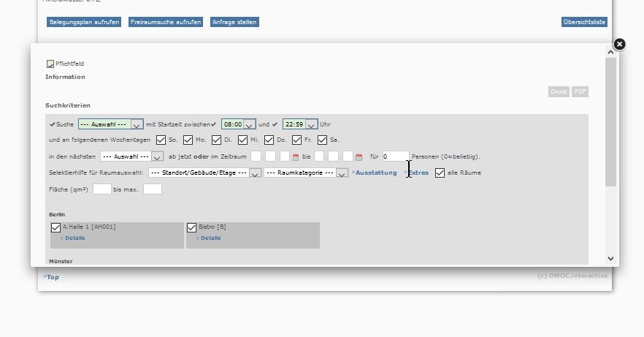Click the Personen number input field

(395, 156)
